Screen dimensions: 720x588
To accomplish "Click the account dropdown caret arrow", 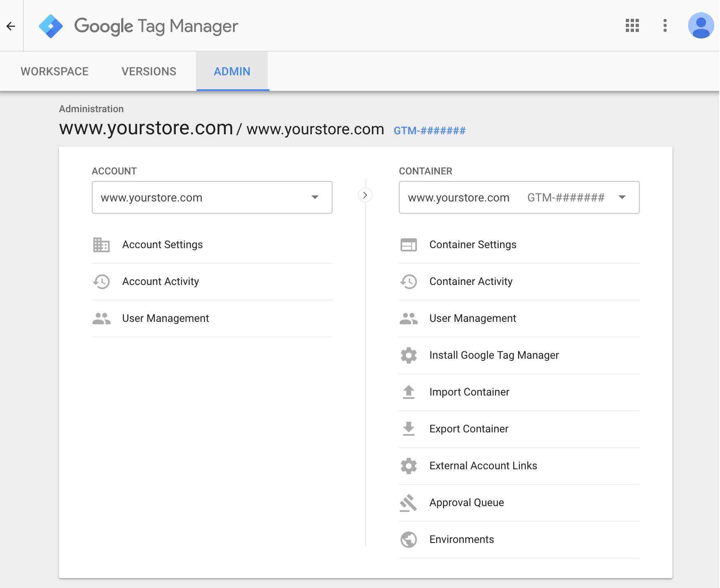I will coord(315,197).
